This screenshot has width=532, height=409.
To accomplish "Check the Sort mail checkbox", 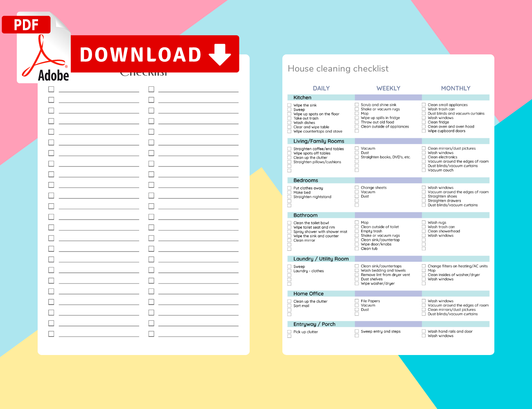I will 289,306.
